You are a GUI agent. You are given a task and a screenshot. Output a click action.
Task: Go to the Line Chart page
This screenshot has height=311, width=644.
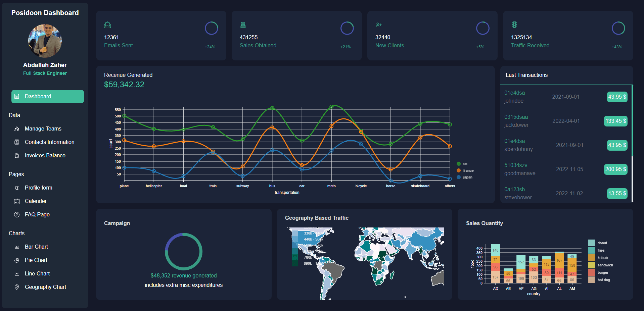[x=37, y=274]
